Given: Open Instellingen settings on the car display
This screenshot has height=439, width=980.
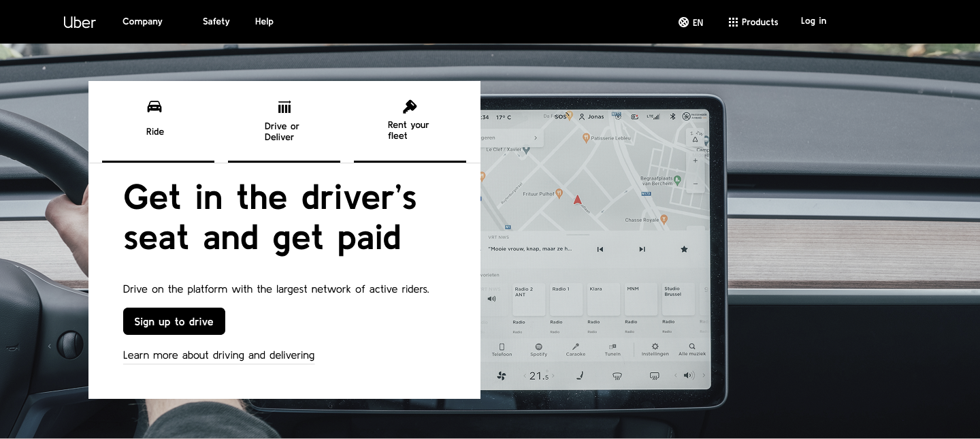Looking at the screenshot, I should click(x=655, y=347).
